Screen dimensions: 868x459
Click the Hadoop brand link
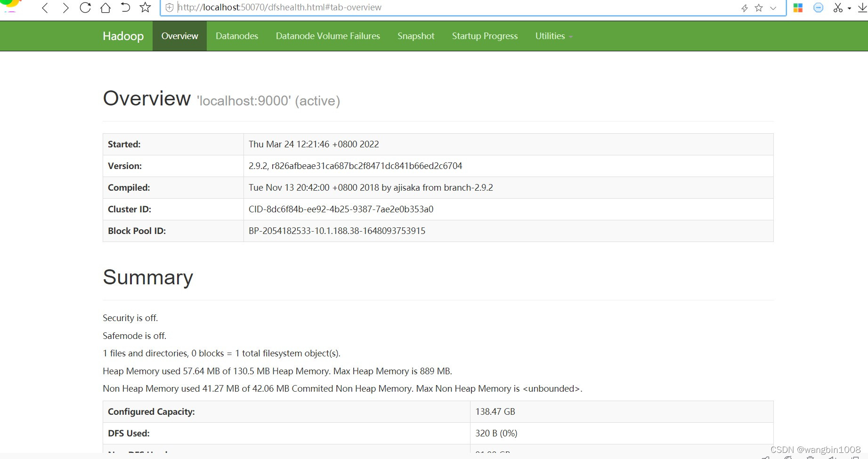coord(123,36)
